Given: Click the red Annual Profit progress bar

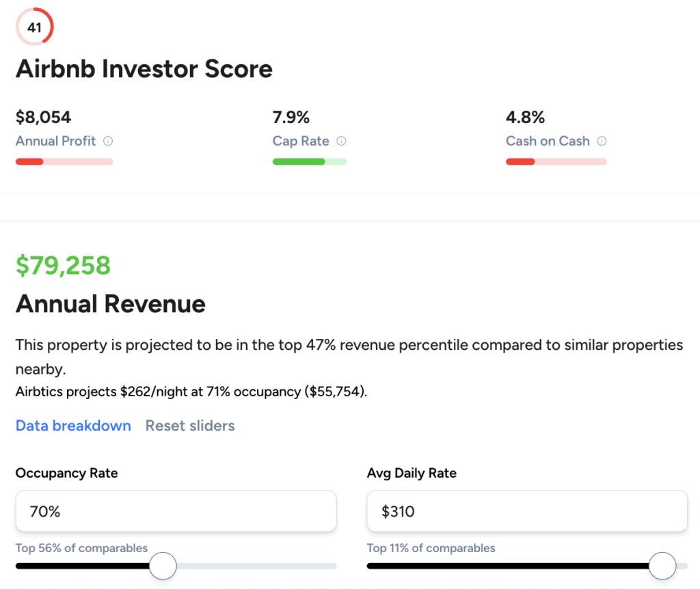Looking at the screenshot, I should pos(64,162).
